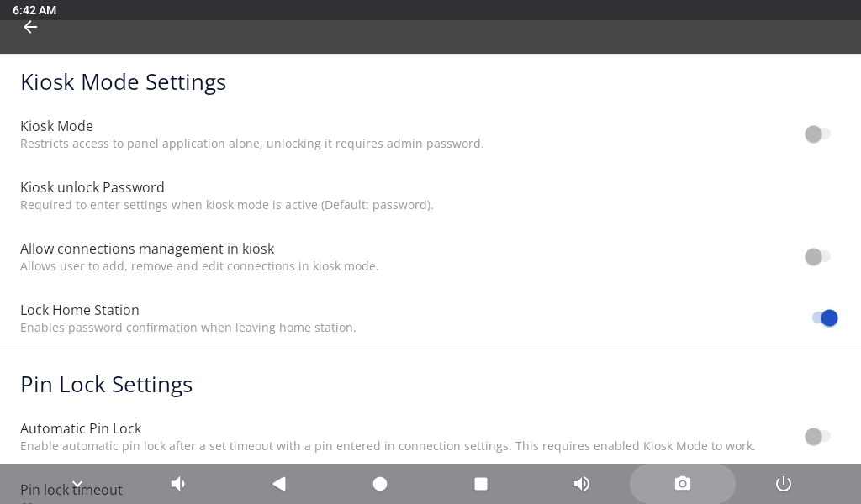Select the Kiosk Mode Settings heading
Viewport: 861px width, 504px height.
124,82
